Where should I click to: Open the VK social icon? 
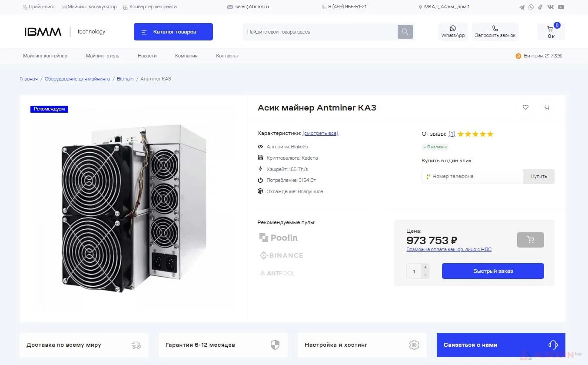point(551,7)
